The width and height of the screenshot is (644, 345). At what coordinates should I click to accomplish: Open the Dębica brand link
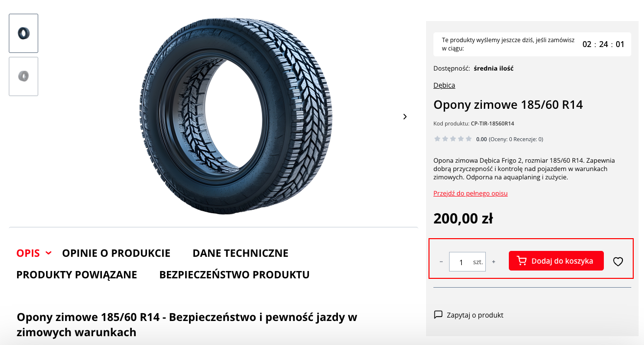pos(444,85)
